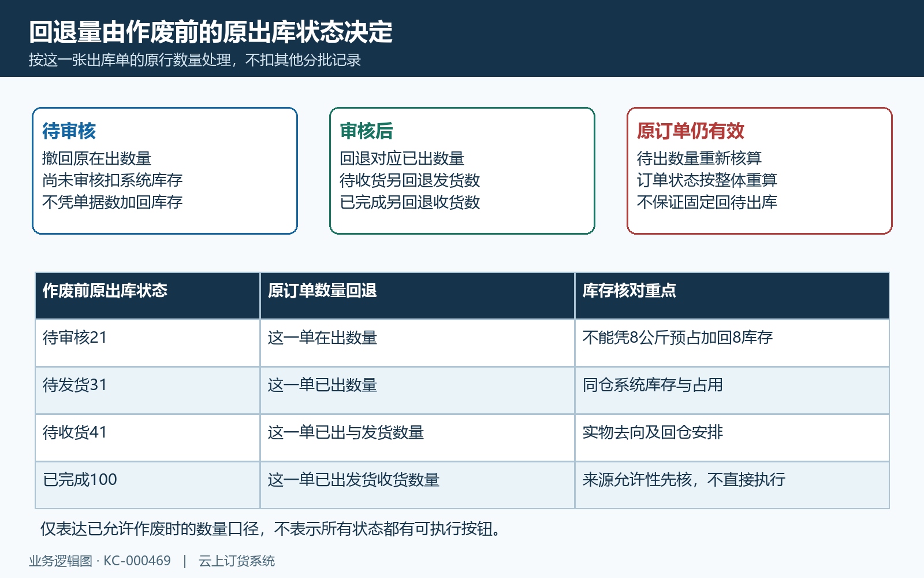Click the footer label 云上订货系统
This screenshot has height=578, width=924.
pyautogui.click(x=237, y=561)
